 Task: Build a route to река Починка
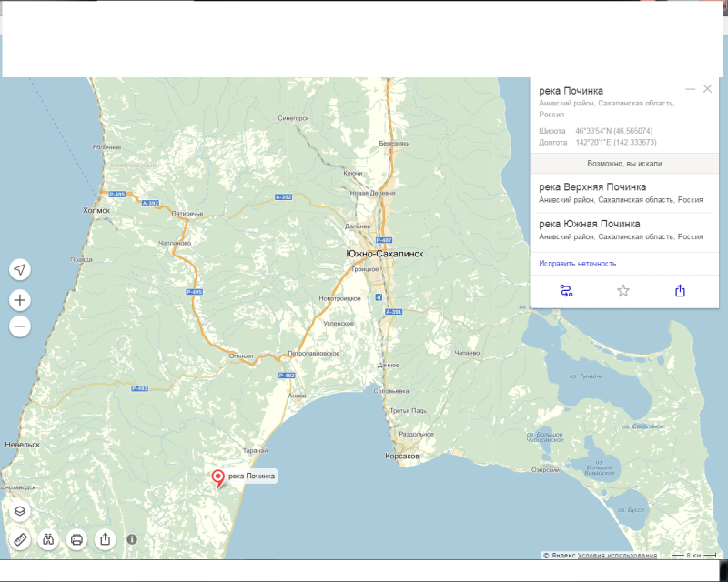pyautogui.click(x=566, y=289)
